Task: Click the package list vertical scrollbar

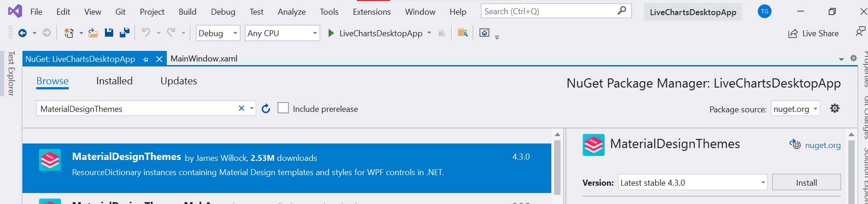Action: [x=557, y=167]
